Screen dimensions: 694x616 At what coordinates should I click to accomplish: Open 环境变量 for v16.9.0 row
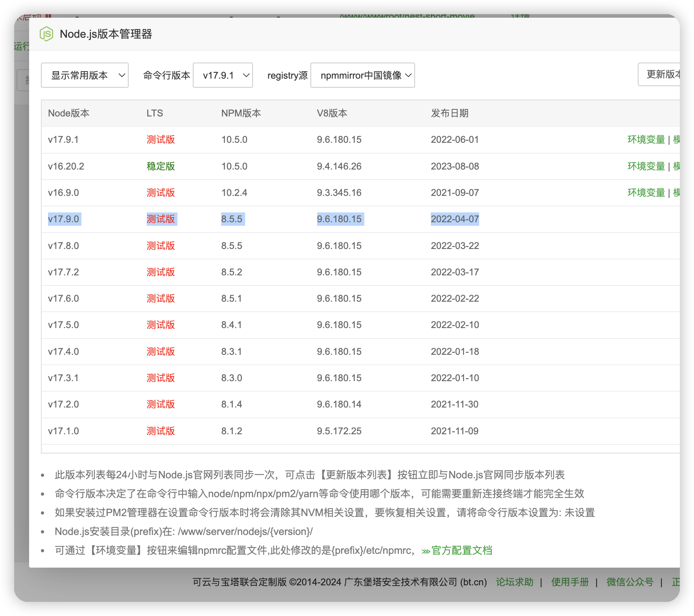pyautogui.click(x=646, y=193)
